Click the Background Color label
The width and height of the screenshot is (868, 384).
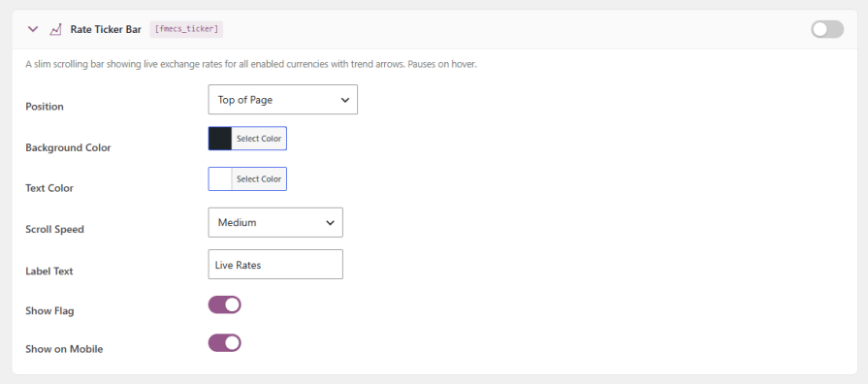pyautogui.click(x=68, y=147)
